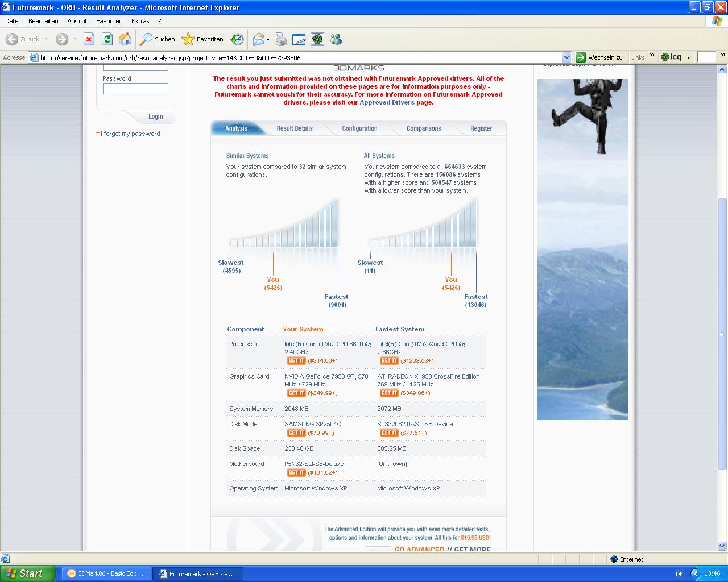Open the Ansicht menu

click(77, 21)
